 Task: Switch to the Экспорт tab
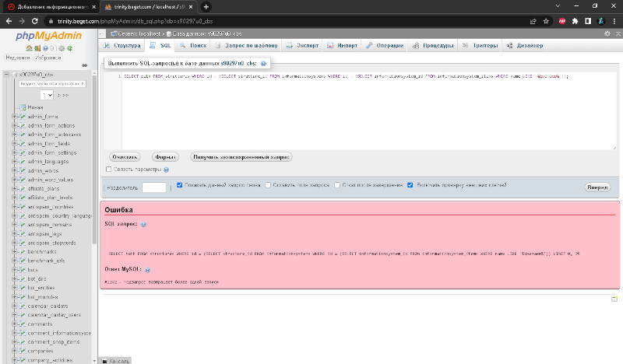[302, 45]
